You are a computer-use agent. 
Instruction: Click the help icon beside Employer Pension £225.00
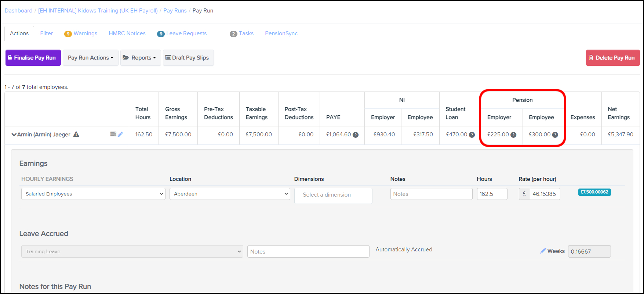(513, 135)
